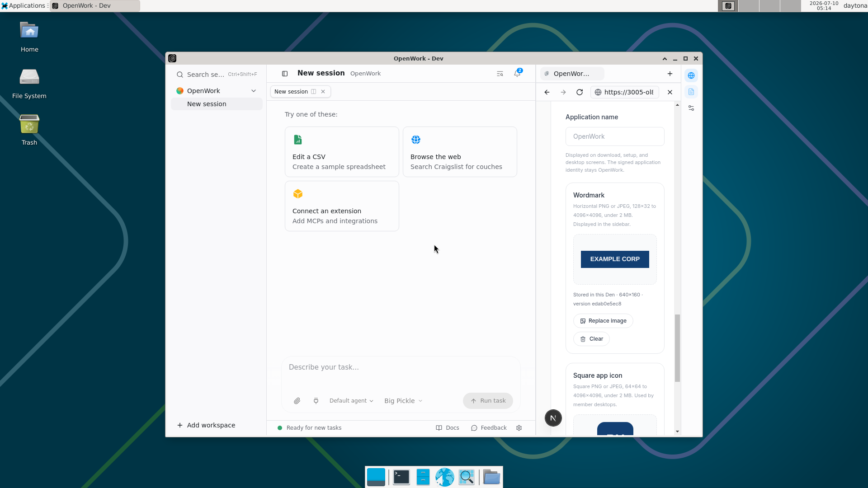This screenshot has height=488, width=868.
Task: Click the blue globe Browse the web icon
Action: tap(416, 140)
